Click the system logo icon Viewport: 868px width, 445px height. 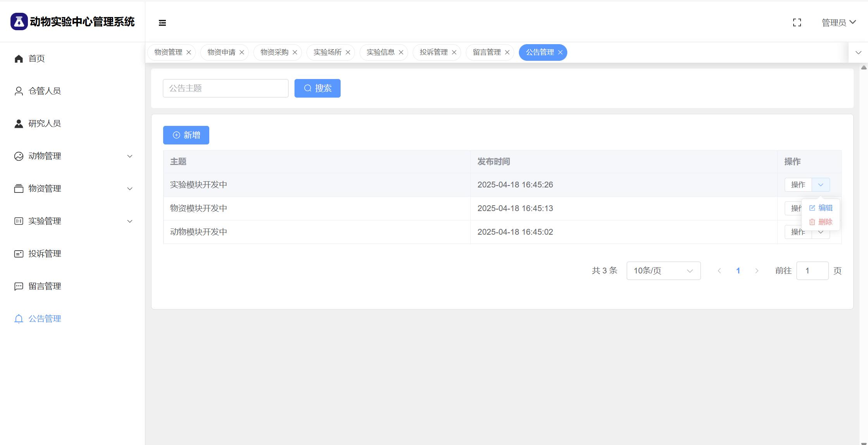19,22
